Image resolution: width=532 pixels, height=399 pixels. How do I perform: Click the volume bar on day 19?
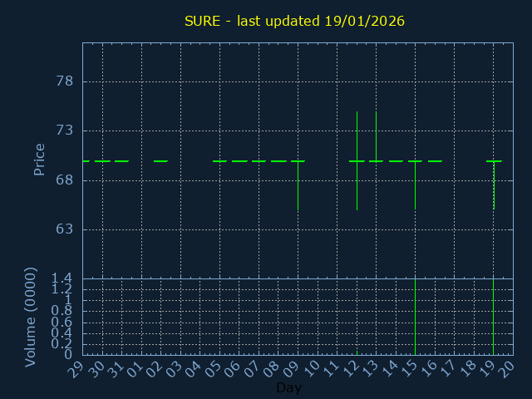tap(493, 316)
